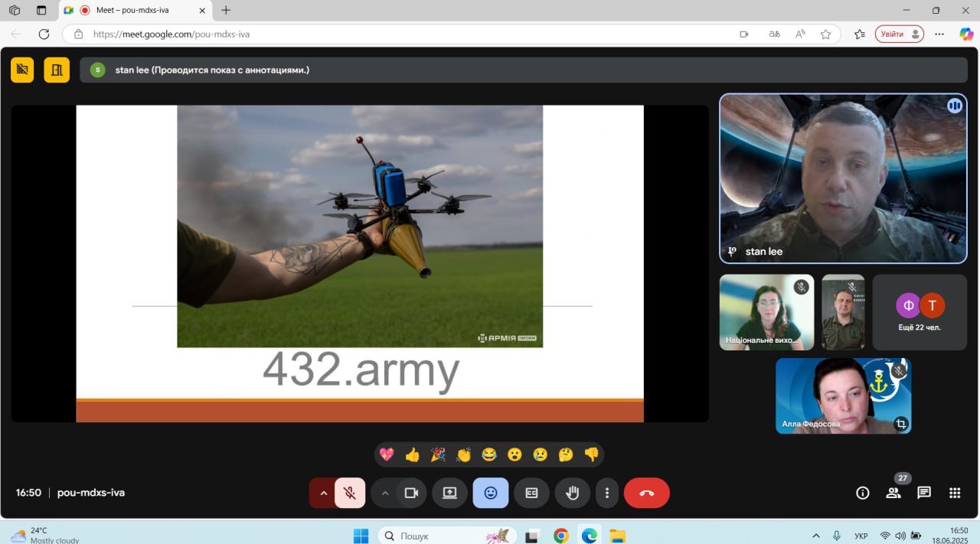Open a new browser tab
Image resolution: width=980 pixels, height=544 pixels.
pos(226,11)
